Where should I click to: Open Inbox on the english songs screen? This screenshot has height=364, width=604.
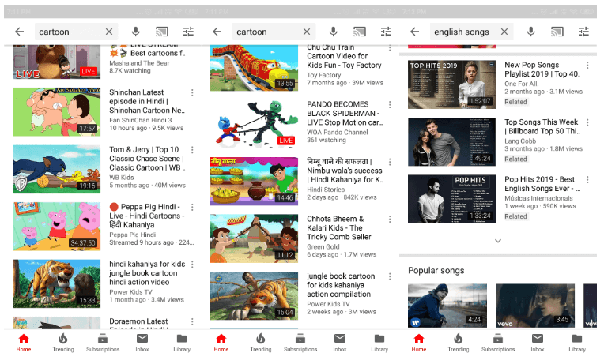538,343
